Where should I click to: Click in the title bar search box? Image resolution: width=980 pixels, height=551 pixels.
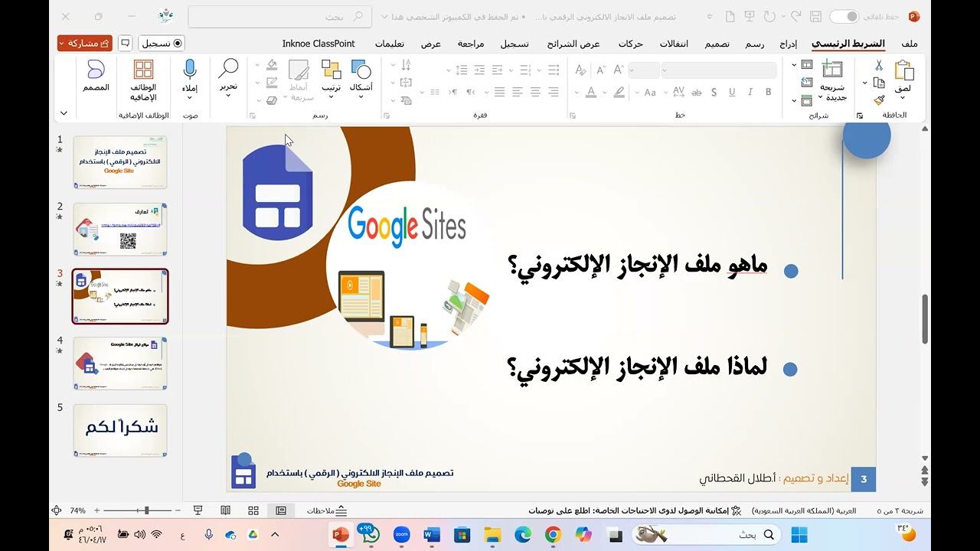click(279, 16)
